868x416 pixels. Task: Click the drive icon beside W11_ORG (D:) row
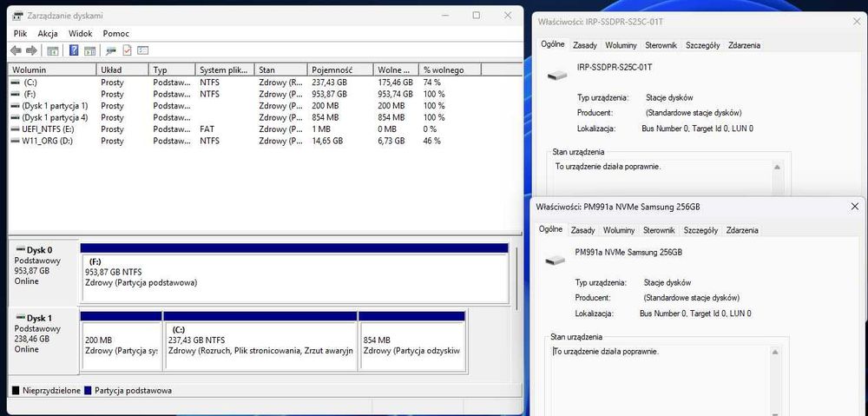[15, 142]
